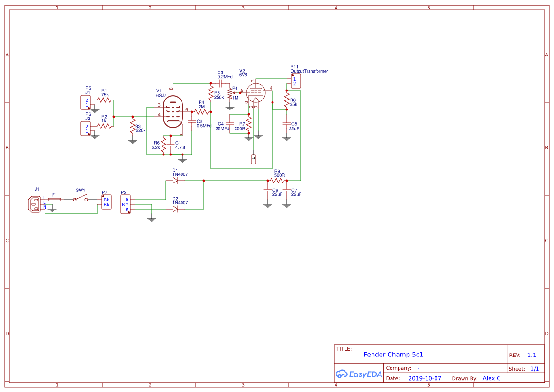Click the Sheet value '1/1'
This screenshot has width=554, height=392.
[535, 369]
